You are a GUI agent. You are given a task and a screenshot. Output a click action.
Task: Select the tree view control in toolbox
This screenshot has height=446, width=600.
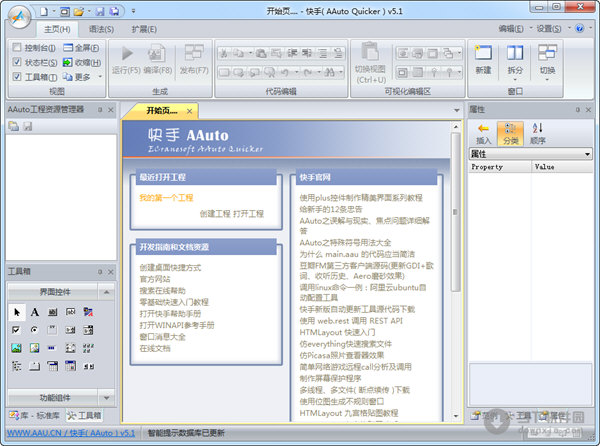[x=16, y=366]
